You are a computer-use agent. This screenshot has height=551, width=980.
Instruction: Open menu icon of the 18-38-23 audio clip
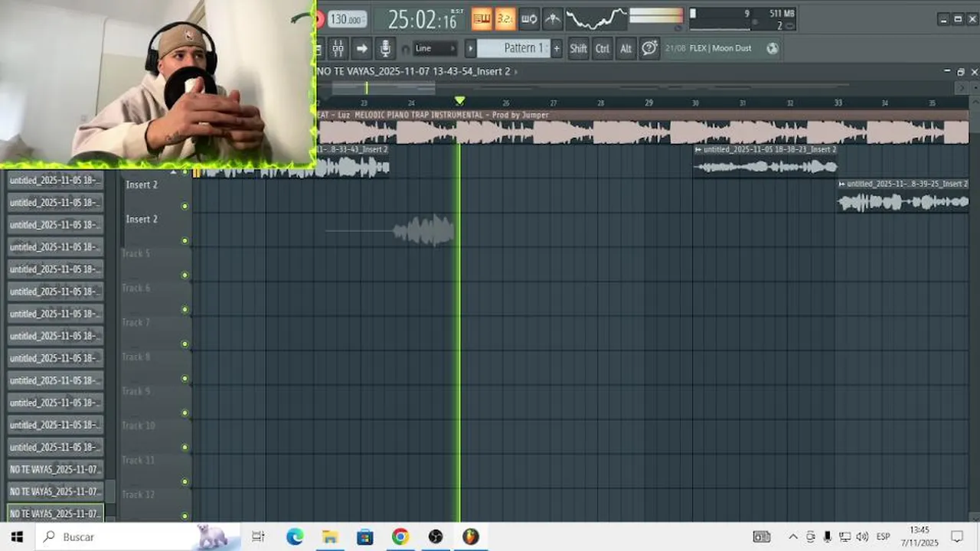point(698,150)
